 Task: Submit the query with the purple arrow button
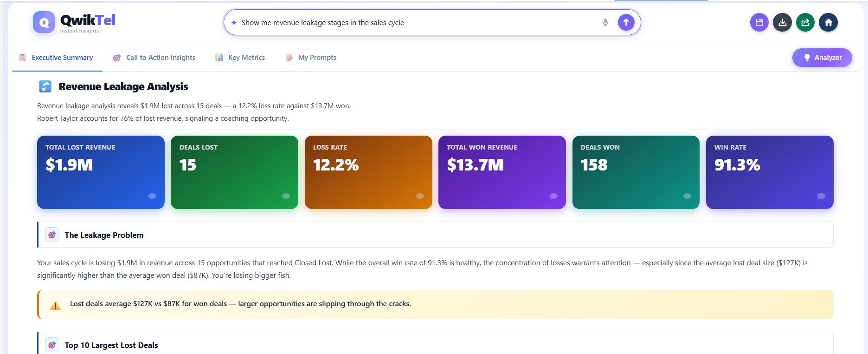coord(626,22)
